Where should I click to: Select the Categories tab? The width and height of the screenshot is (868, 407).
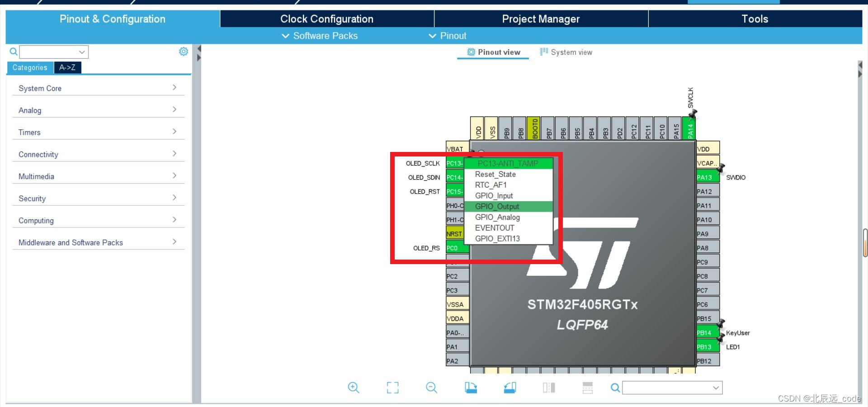(30, 67)
